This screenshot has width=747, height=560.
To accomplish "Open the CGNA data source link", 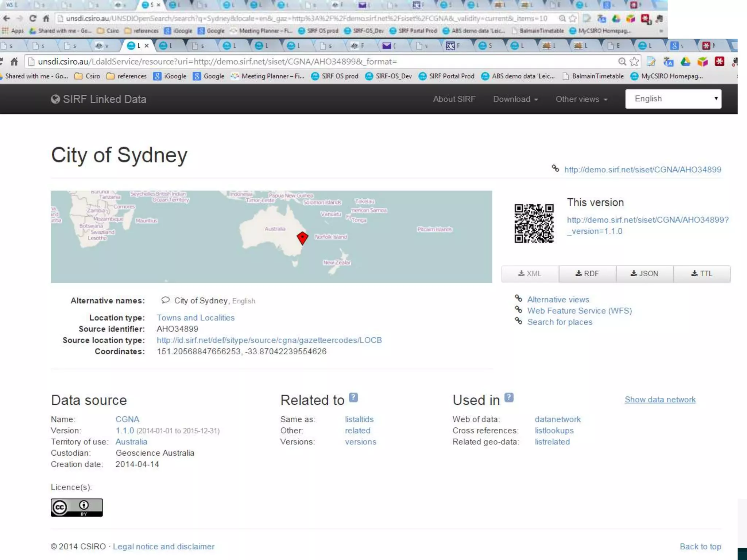I will [x=127, y=420].
